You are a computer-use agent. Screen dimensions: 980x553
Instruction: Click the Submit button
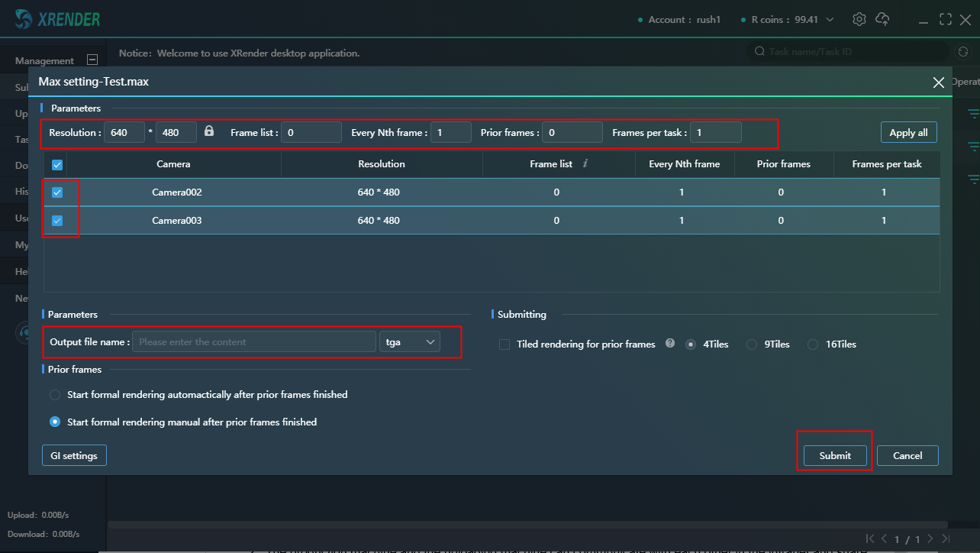pyautogui.click(x=834, y=456)
